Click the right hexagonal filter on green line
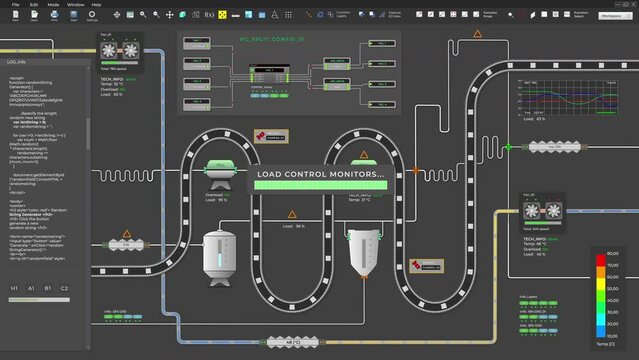The height and width of the screenshot is (360, 639). (555, 147)
